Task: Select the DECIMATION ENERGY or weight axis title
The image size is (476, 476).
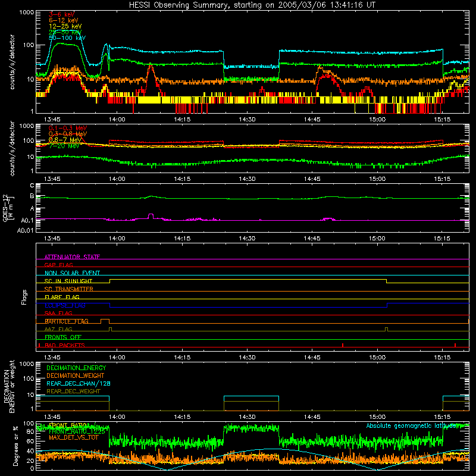Action: click(9, 386)
